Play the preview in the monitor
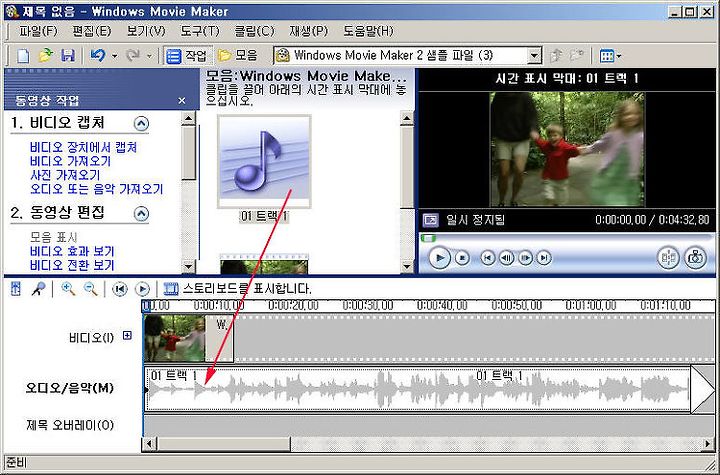This screenshot has width=720, height=475. point(439,258)
